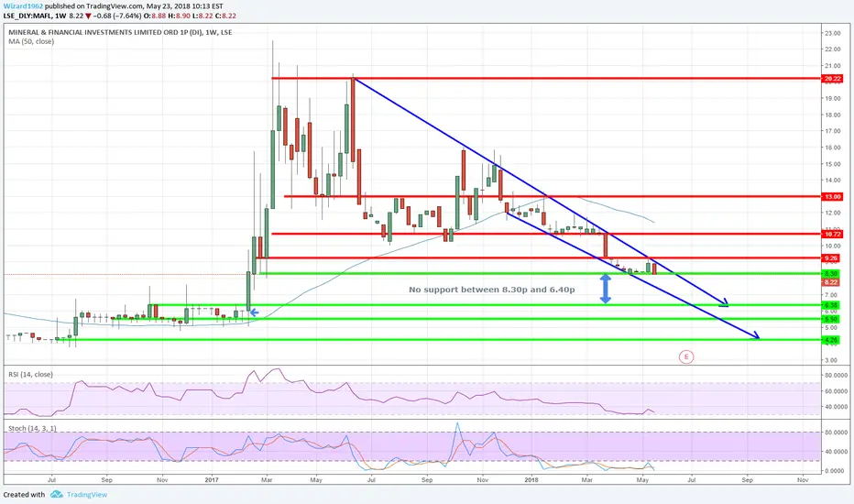854x504 pixels.
Task: Click the Mar label right after 2017
Action: 267,480
